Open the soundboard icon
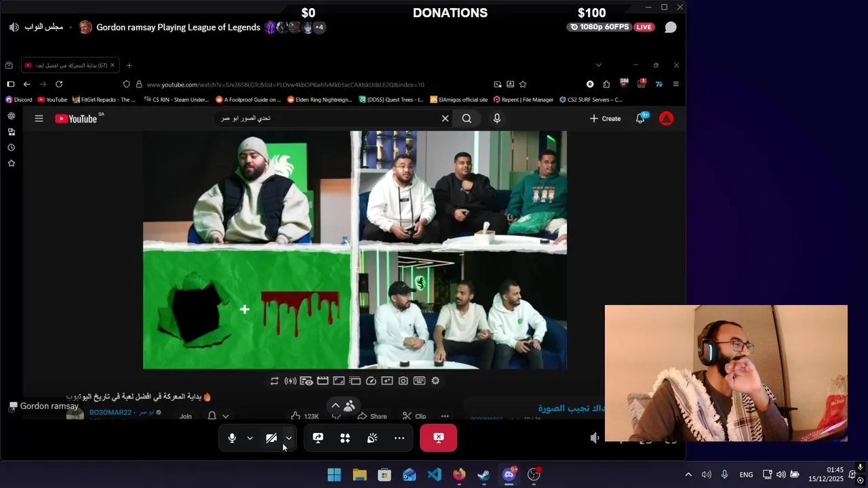 click(x=372, y=438)
